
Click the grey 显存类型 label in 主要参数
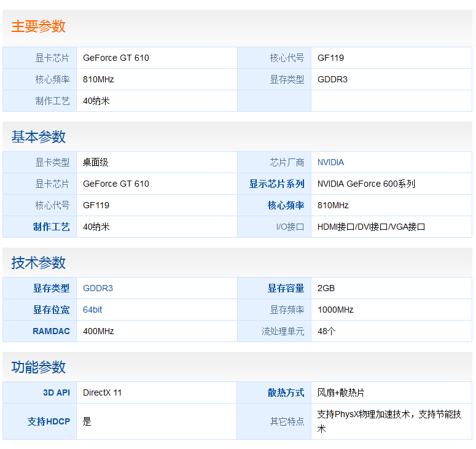287,79
